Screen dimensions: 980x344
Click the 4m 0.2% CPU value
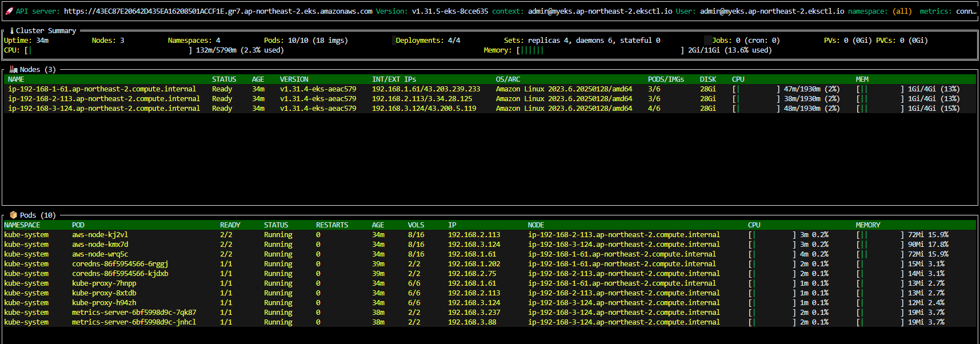click(814, 254)
